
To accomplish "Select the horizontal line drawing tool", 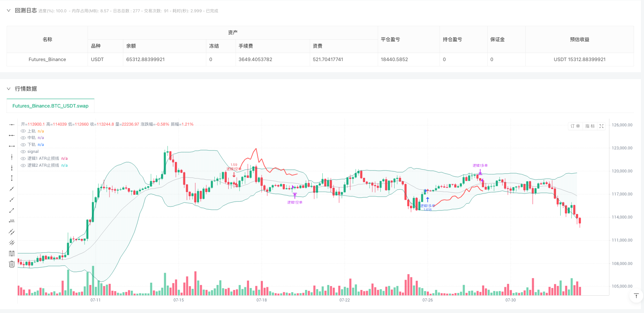I will [12, 124].
